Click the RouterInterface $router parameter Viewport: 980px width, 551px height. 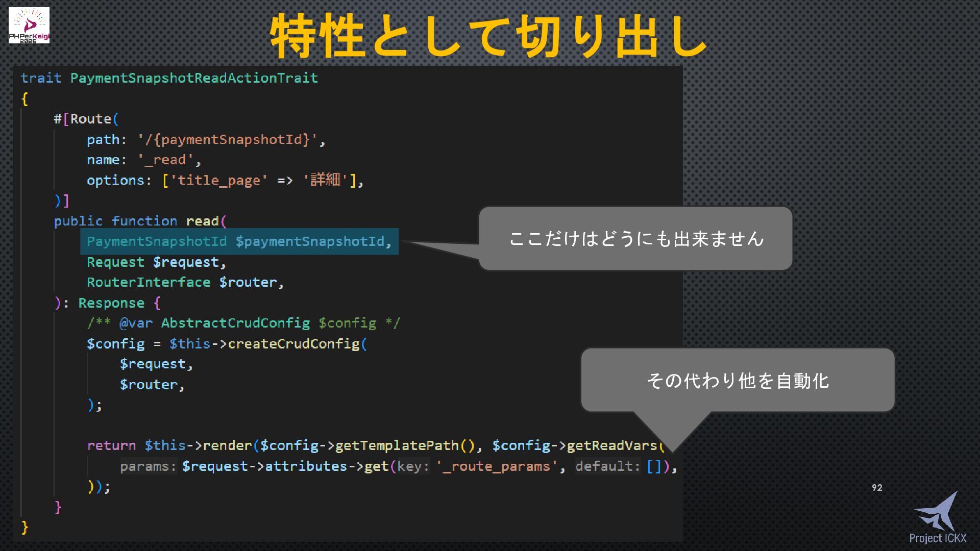click(185, 282)
